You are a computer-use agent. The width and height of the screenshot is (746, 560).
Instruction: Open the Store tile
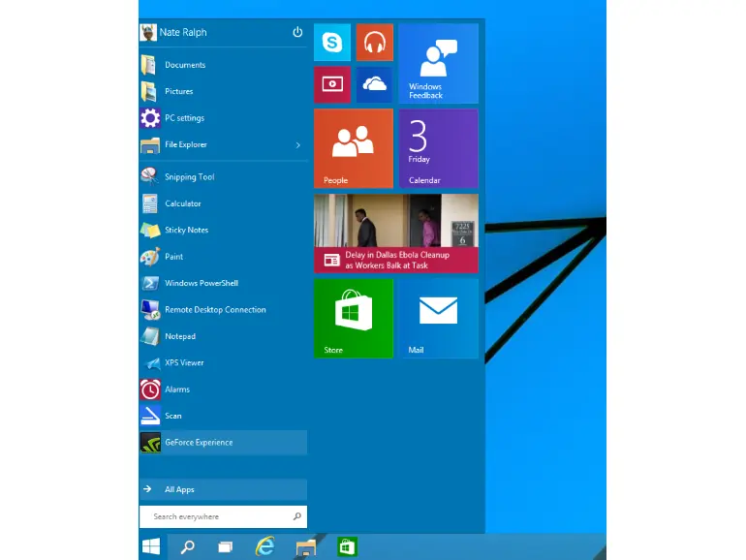coord(354,319)
